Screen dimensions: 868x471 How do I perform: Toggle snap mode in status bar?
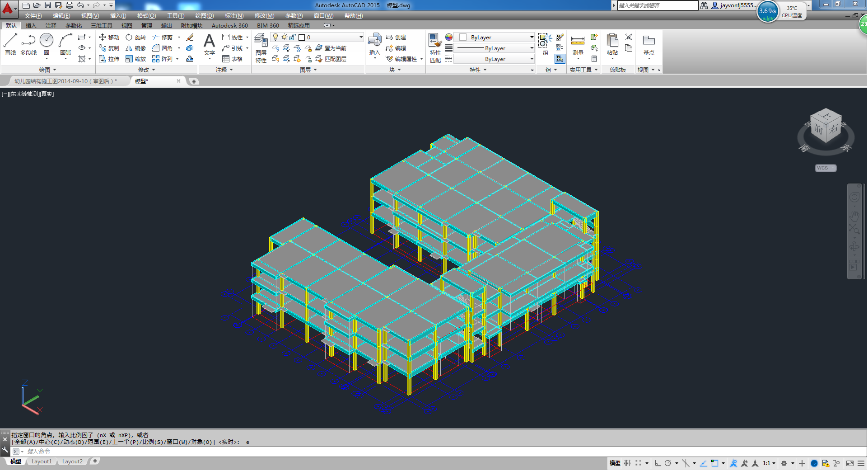coord(638,463)
